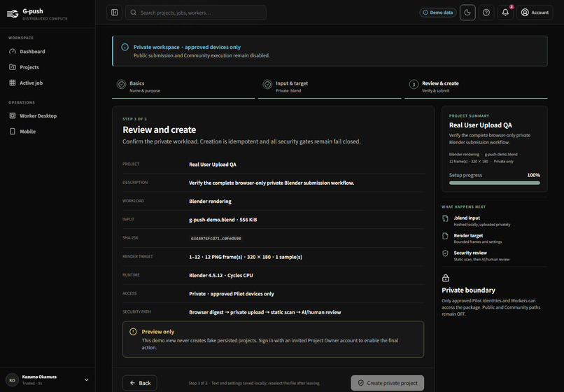Click the Private workspace banner heading

(187, 47)
